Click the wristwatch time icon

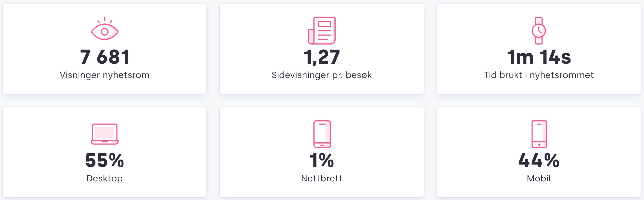[x=539, y=30]
